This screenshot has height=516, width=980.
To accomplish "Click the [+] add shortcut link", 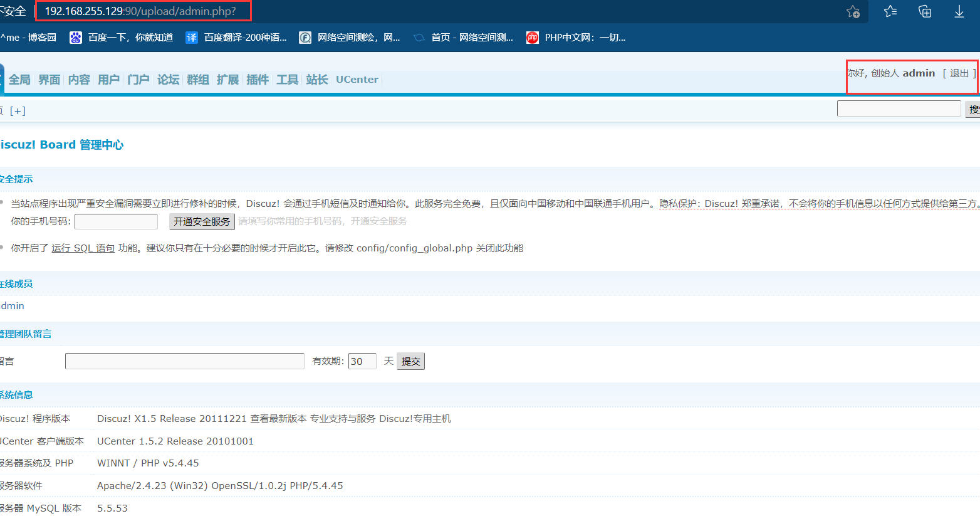I will [18, 111].
